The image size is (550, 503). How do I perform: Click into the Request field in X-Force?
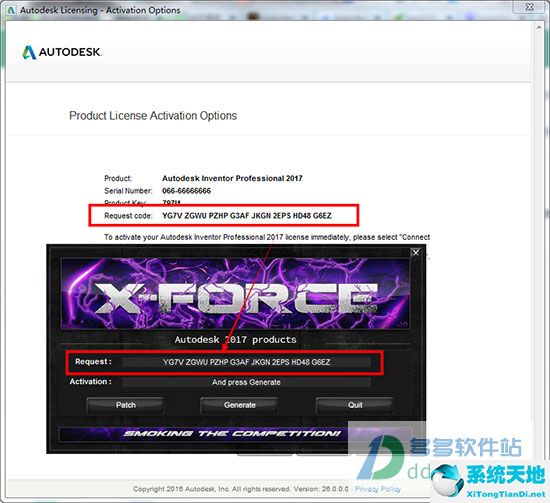tap(246, 362)
